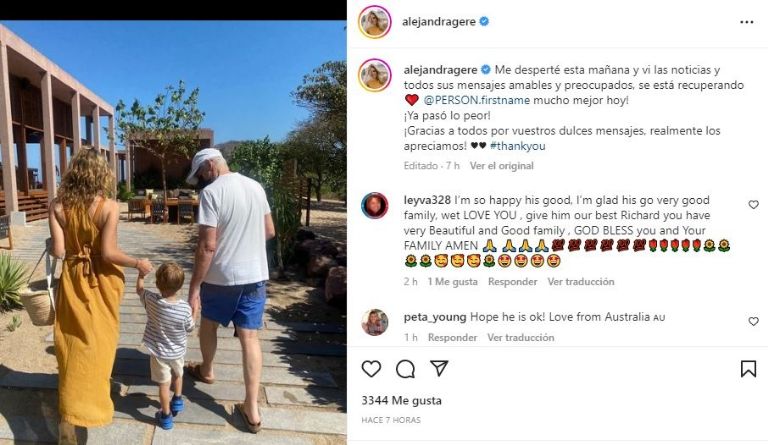View the "3344 Me gusta" likes list

pos(401,400)
